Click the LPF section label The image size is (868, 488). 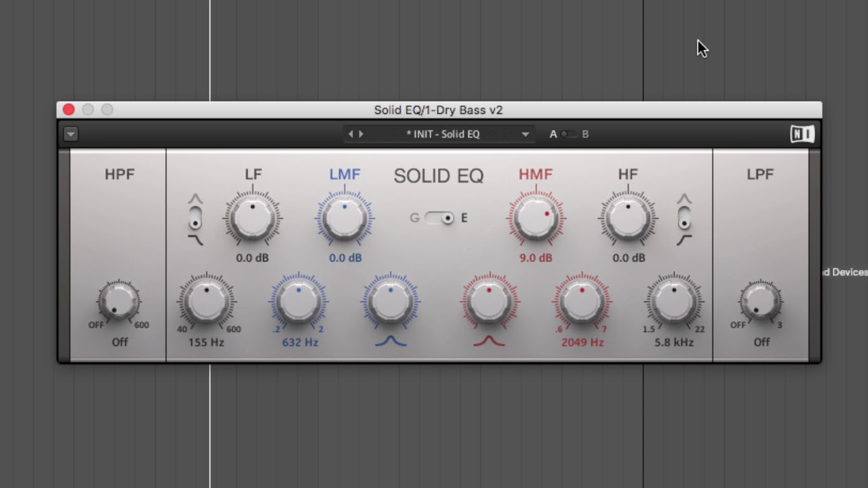760,174
